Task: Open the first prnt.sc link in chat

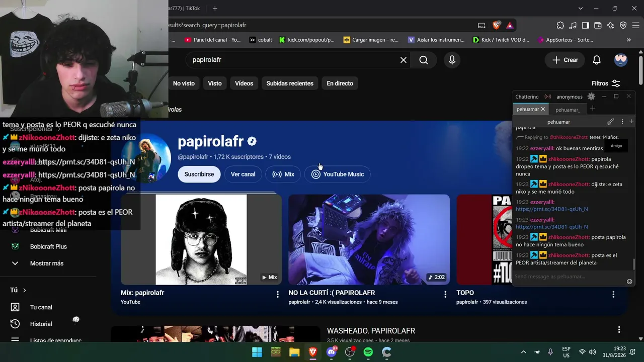Action: click(x=552, y=209)
